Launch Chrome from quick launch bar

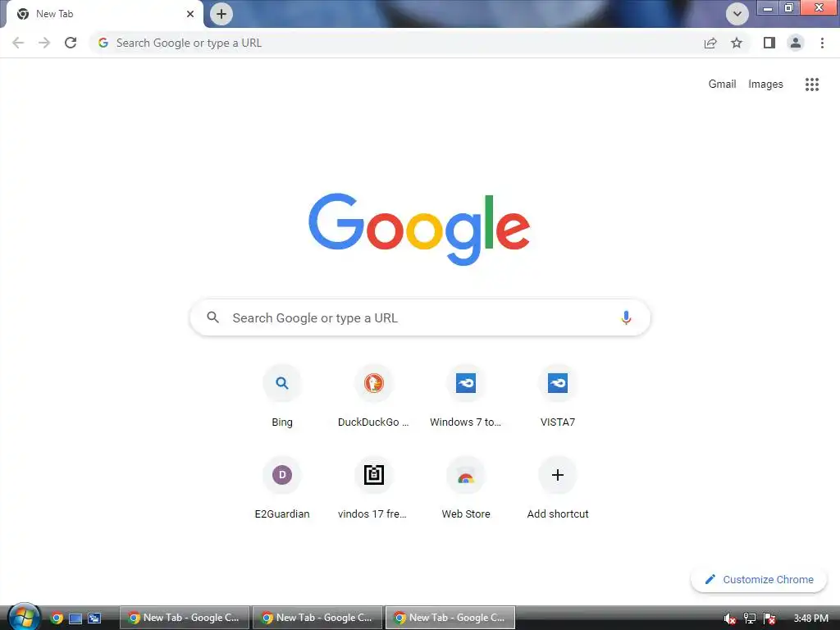tap(57, 619)
